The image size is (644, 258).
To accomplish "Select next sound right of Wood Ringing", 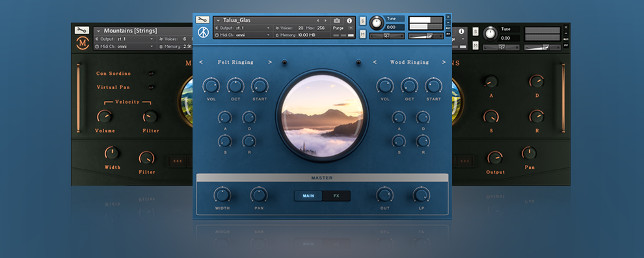I will [444, 63].
